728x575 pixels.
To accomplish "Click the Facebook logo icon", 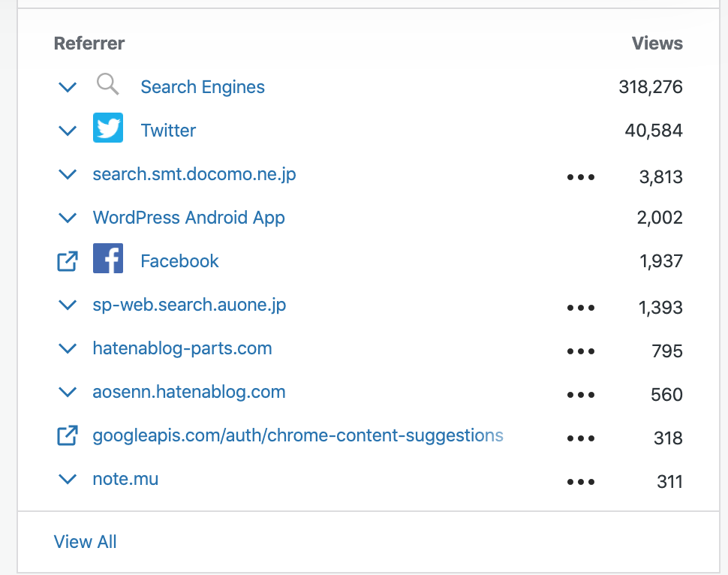I will click(108, 257).
